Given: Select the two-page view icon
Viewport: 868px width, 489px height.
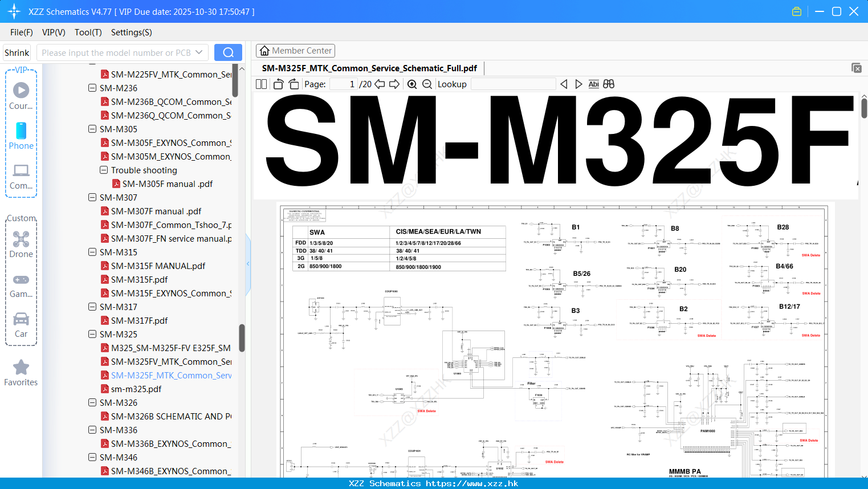Looking at the screenshot, I should pos(260,84).
